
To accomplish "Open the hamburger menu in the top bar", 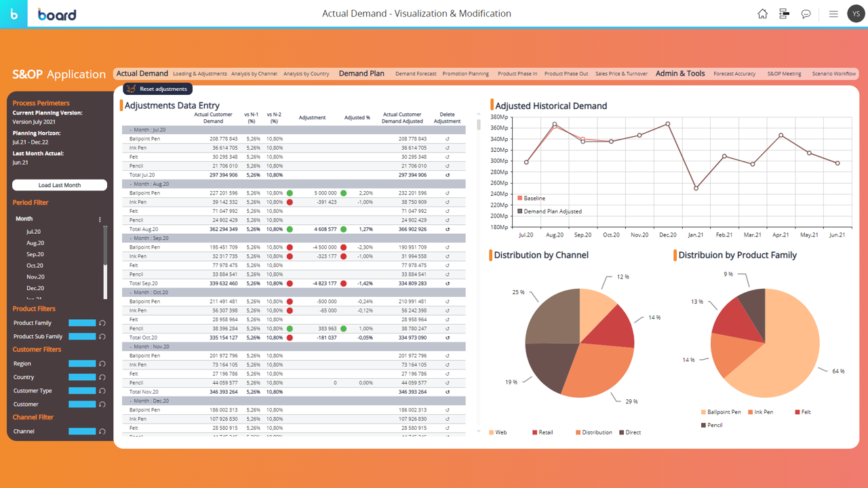I will 833,14.
